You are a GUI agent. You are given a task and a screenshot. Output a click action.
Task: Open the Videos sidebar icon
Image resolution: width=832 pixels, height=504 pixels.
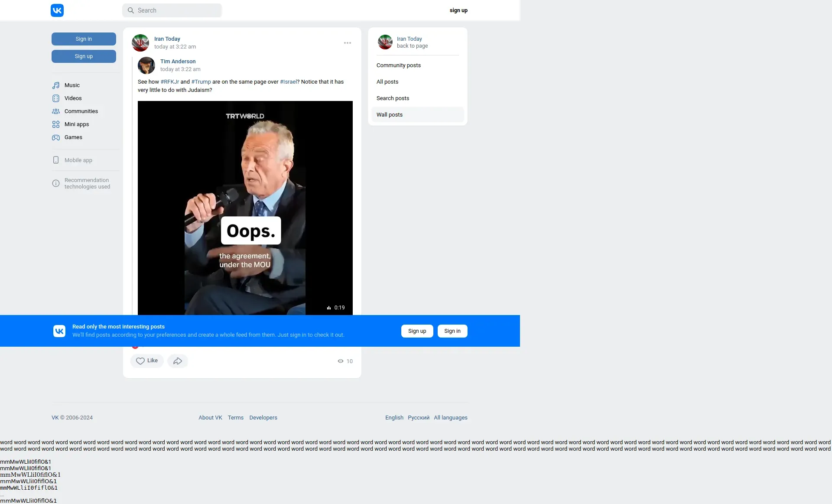[56, 98]
